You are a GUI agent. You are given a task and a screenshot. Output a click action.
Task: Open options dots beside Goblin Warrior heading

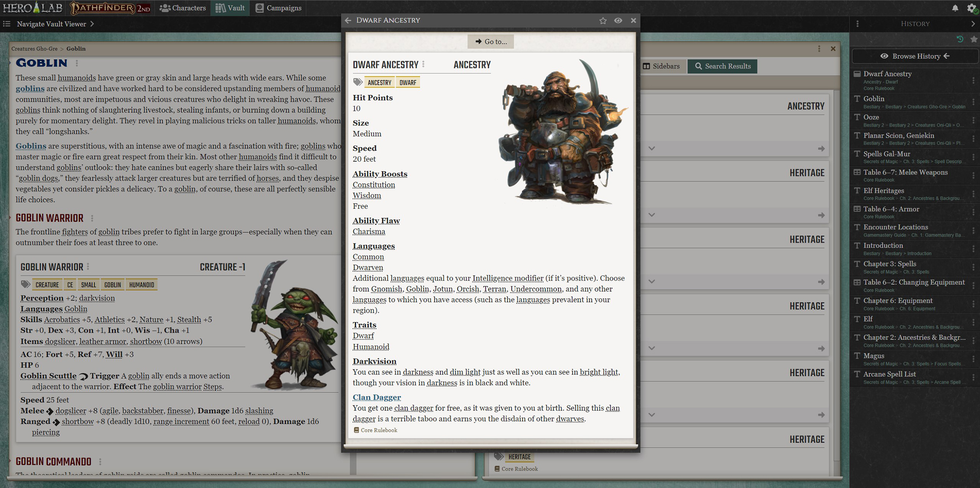click(92, 218)
